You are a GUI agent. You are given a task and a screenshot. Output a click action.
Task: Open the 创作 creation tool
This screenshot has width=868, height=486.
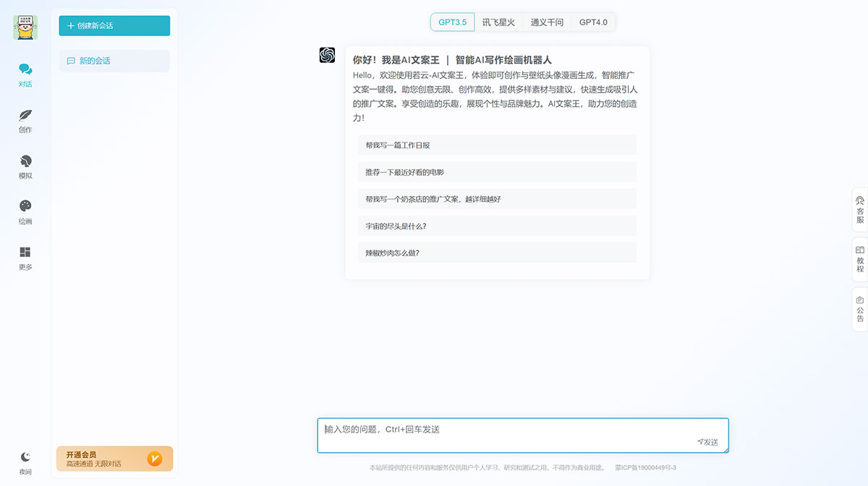pyautogui.click(x=25, y=121)
